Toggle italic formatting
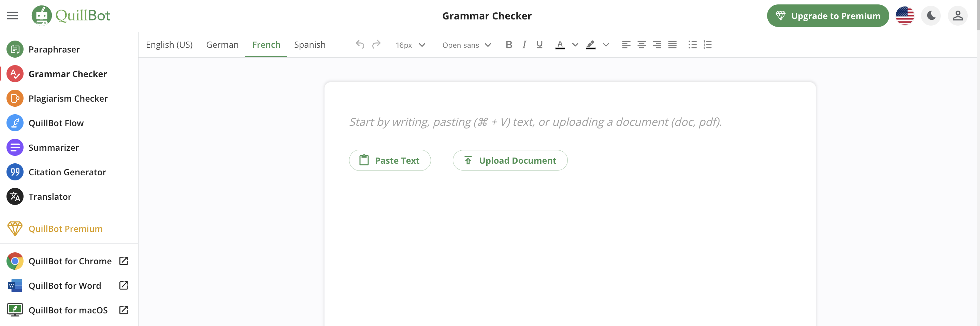 pyautogui.click(x=524, y=45)
